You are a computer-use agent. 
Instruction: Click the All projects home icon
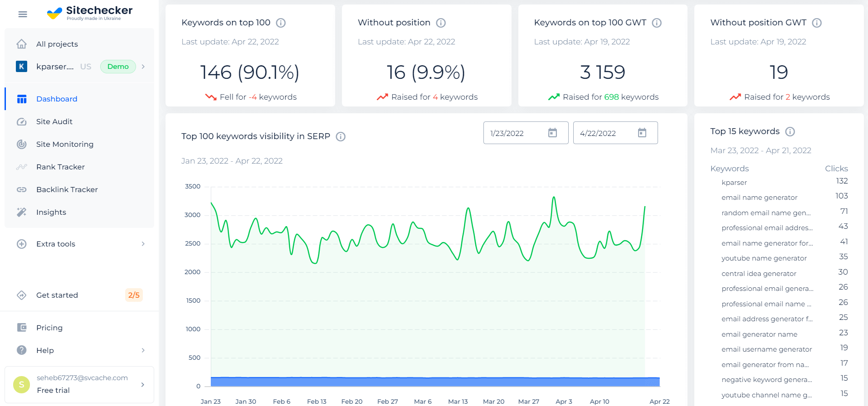pos(21,44)
